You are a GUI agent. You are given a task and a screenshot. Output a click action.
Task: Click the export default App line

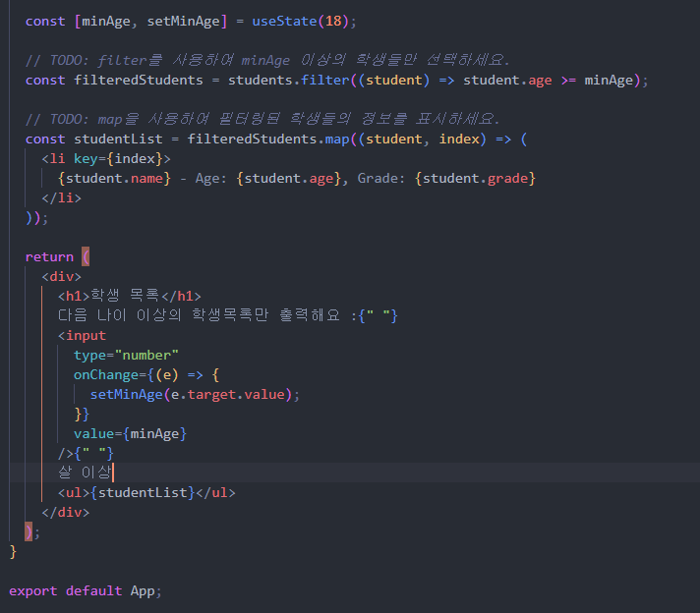(86, 591)
